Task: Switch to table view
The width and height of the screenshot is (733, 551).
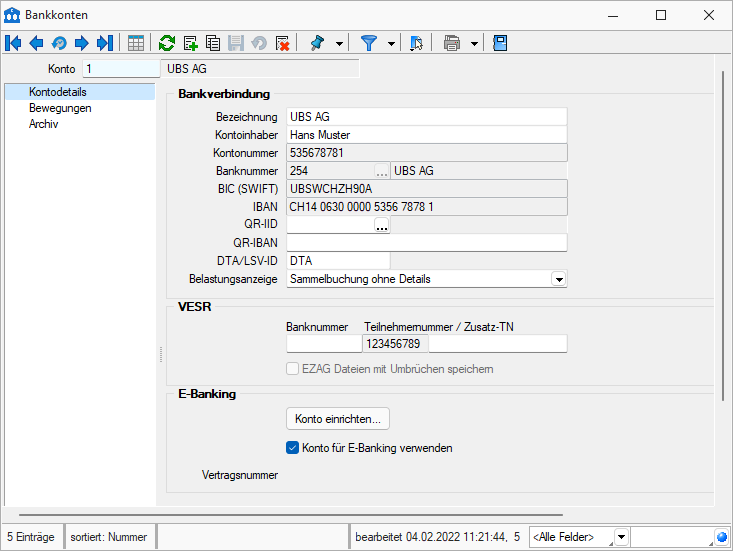Action: pyautogui.click(x=136, y=43)
